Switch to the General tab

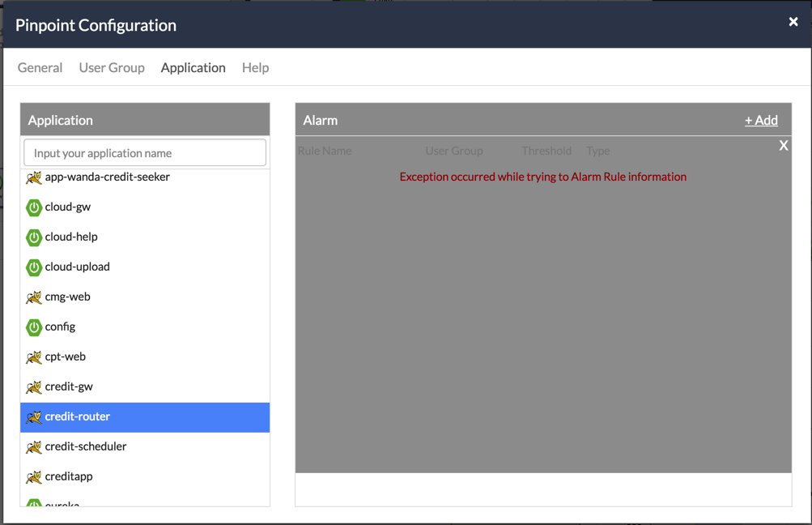(x=40, y=68)
